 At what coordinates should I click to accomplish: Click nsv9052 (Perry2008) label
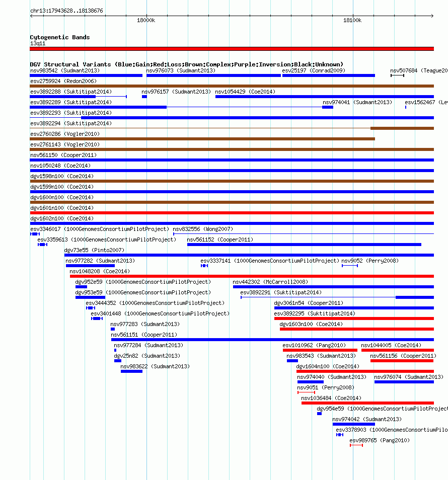[x=370, y=261]
